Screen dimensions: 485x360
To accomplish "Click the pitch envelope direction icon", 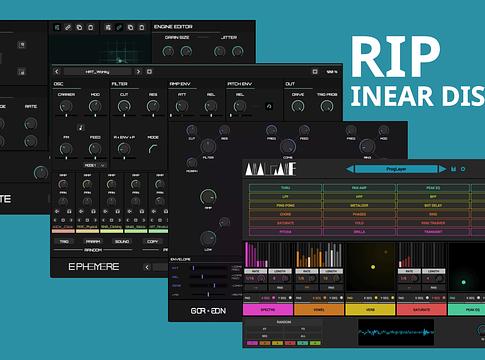I will [269, 106].
